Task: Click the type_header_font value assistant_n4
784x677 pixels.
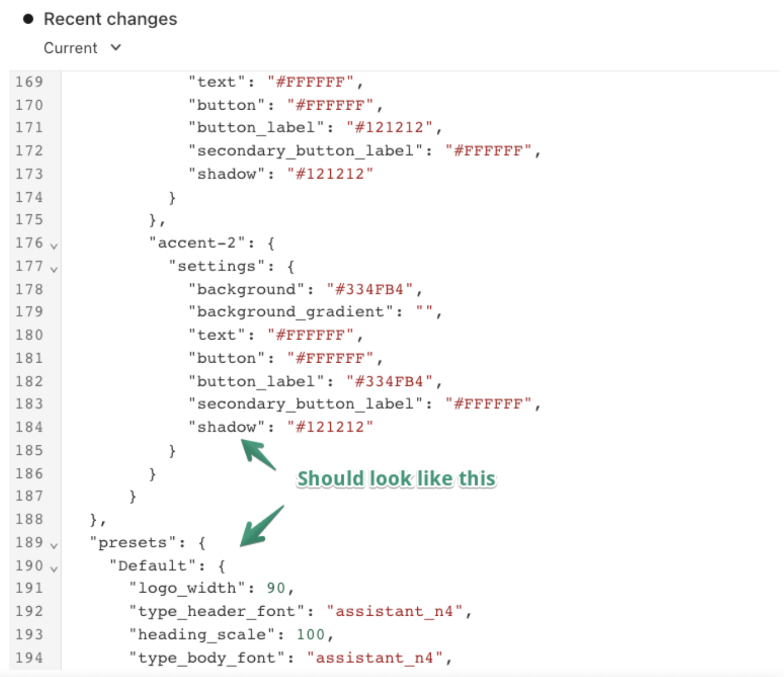Action: click(x=399, y=611)
